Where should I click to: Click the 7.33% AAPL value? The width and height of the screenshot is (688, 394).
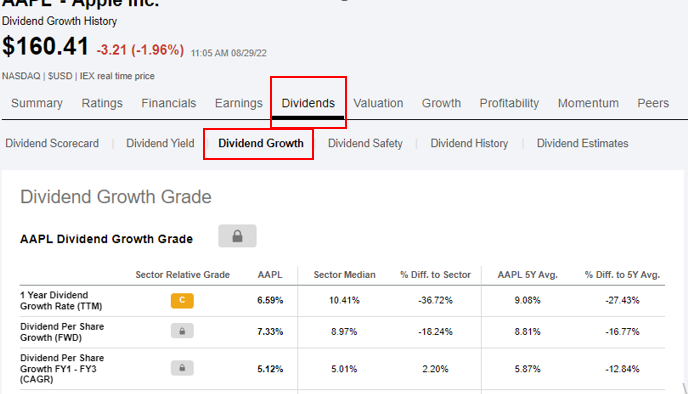point(270,332)
